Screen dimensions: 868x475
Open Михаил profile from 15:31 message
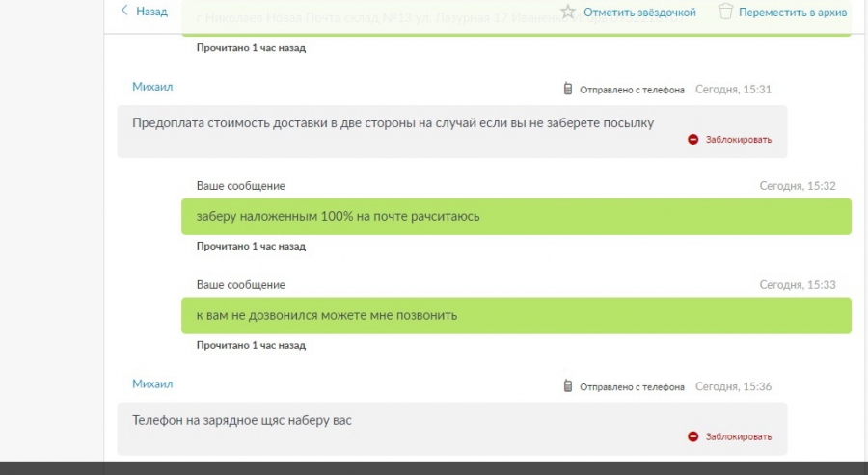tap(152, 87)
